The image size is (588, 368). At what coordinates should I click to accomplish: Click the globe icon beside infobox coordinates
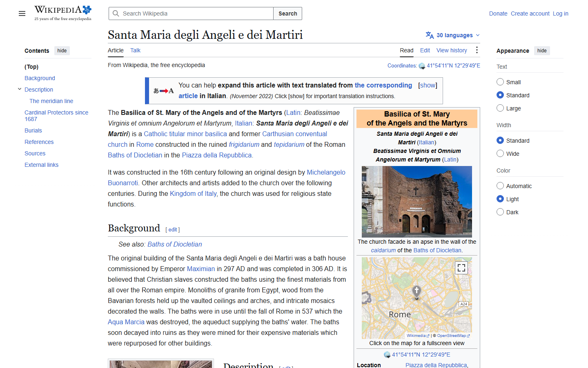click(387, 355)
